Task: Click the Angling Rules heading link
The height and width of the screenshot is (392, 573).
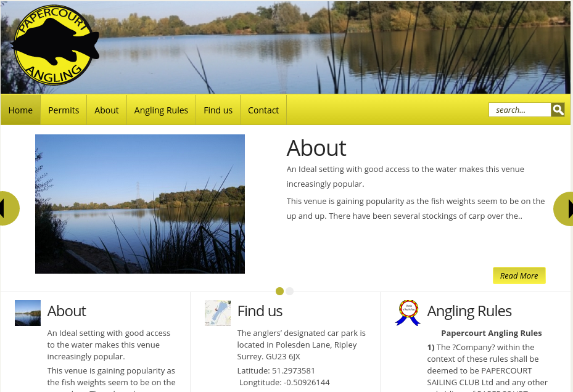Action: point(469,311)
